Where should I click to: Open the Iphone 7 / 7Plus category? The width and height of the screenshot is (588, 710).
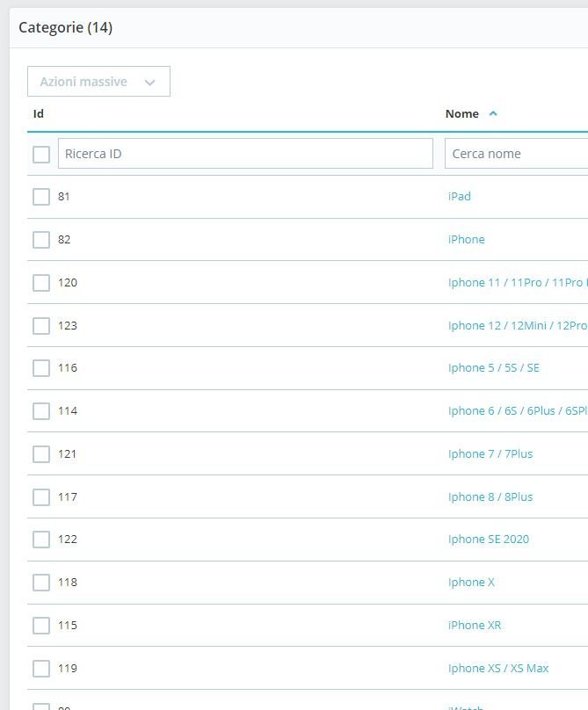coord(490,453)
